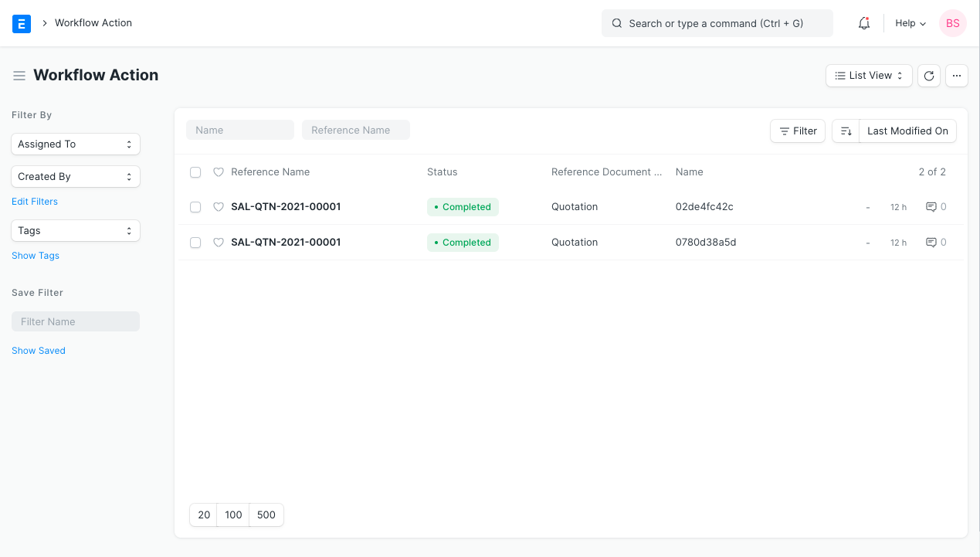
Task: Open Edit Filters link
Action: pos(34,201)
